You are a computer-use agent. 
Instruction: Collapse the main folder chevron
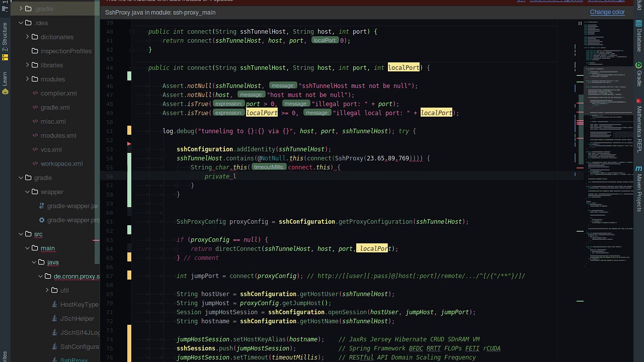coord(28,248)
